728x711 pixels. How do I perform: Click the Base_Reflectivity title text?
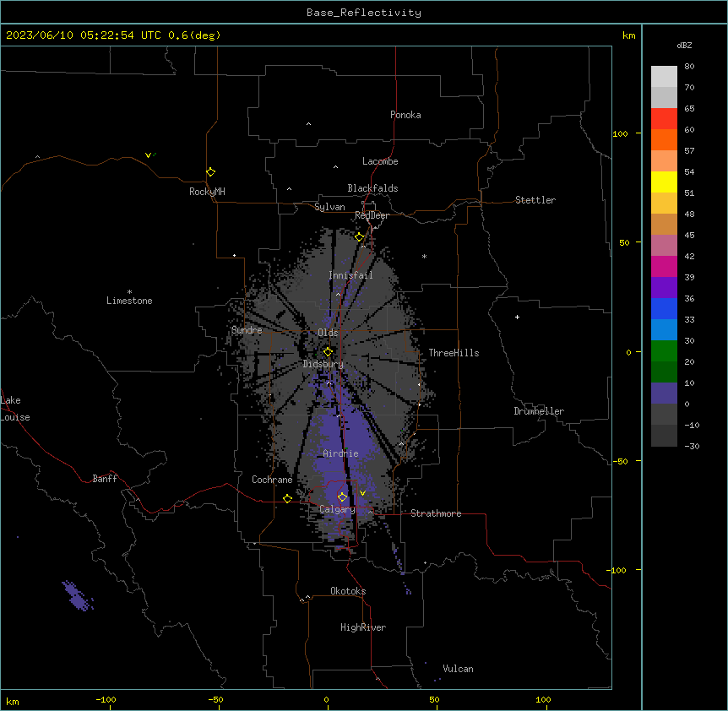(x=364, y=13)
